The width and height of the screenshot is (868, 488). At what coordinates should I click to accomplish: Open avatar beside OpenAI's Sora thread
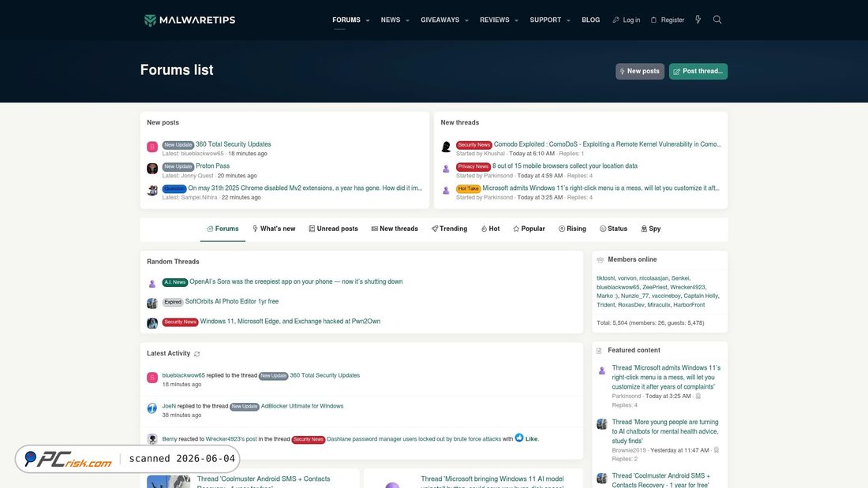click(x=152, y=283)
